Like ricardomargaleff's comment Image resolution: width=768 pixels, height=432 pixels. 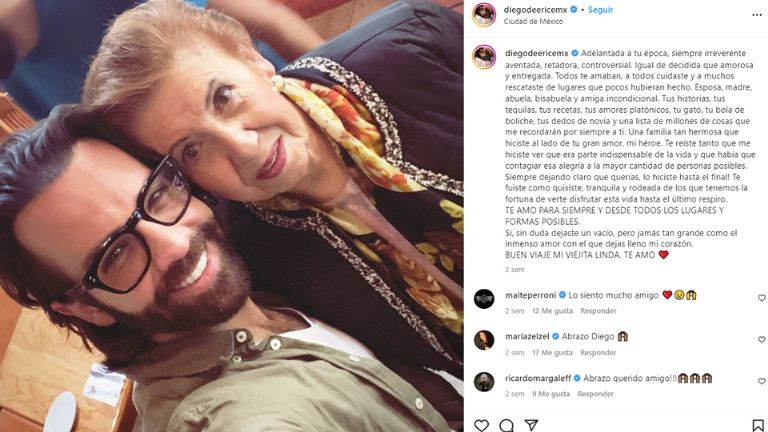pyautogui.click(x=761, y=380)
